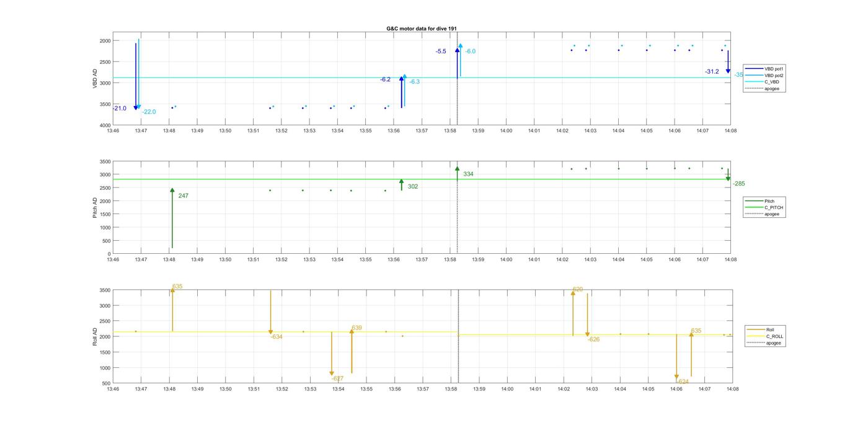Click the dark blue VBD arrow labeled -21.0
Screen dimensions: 868x430
pyautogui.click(x=136, y=77)
